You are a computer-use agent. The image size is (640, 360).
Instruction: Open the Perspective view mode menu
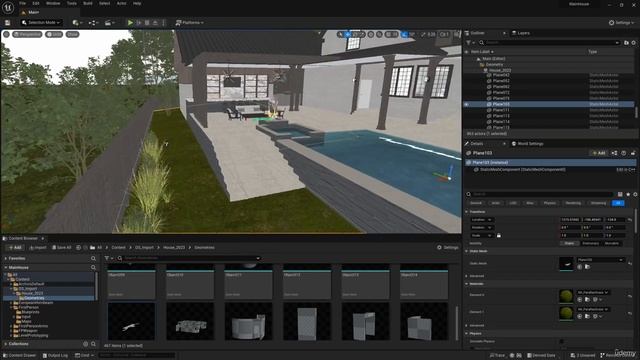[x=27, y=34]
